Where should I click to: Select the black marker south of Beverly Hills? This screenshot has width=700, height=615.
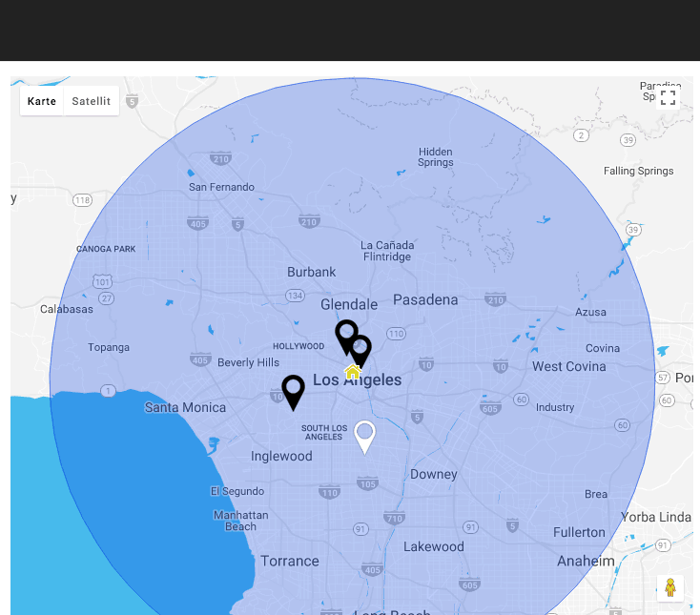tap(293, 391)
